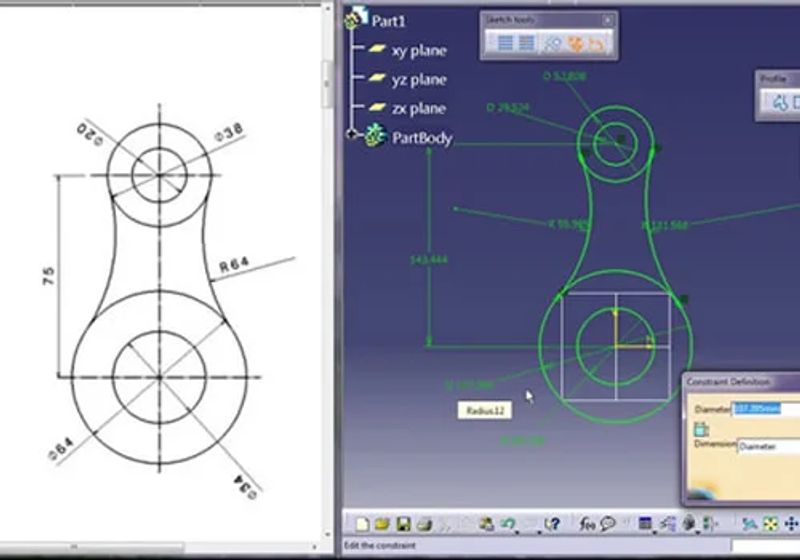Click the drawing viewer's horizontal scrollbar thumb

[x=91, y=547]
